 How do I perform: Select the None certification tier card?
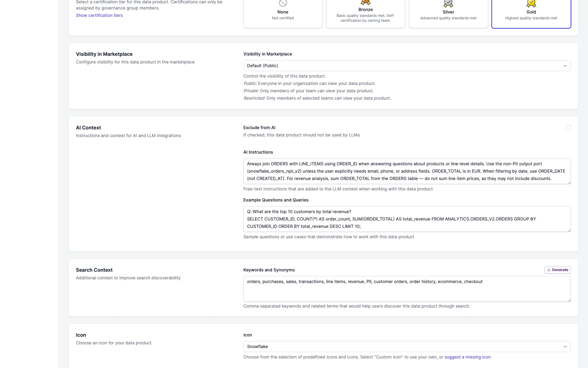click(283, 14)
